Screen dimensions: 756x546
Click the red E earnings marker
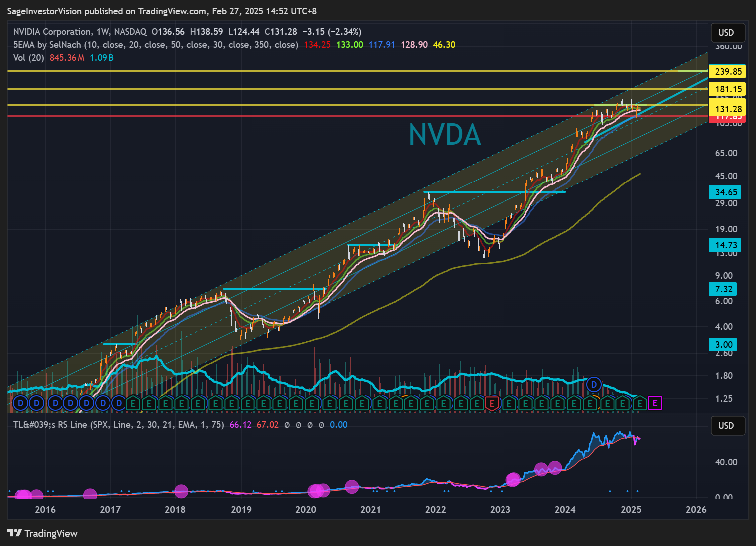492,403
